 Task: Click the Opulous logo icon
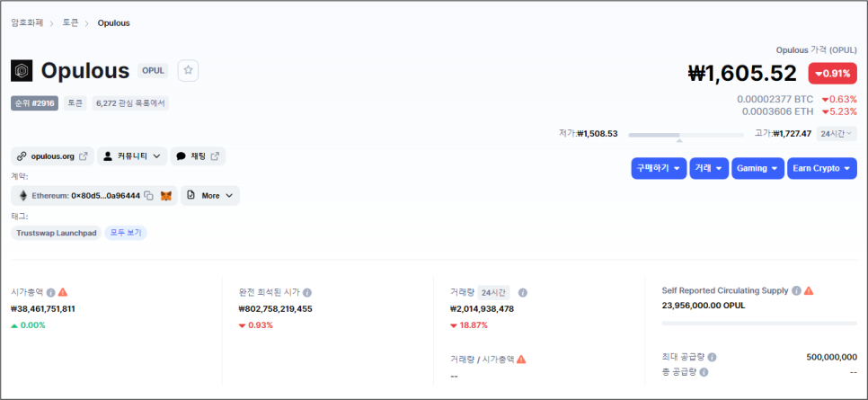coord(22,70)
